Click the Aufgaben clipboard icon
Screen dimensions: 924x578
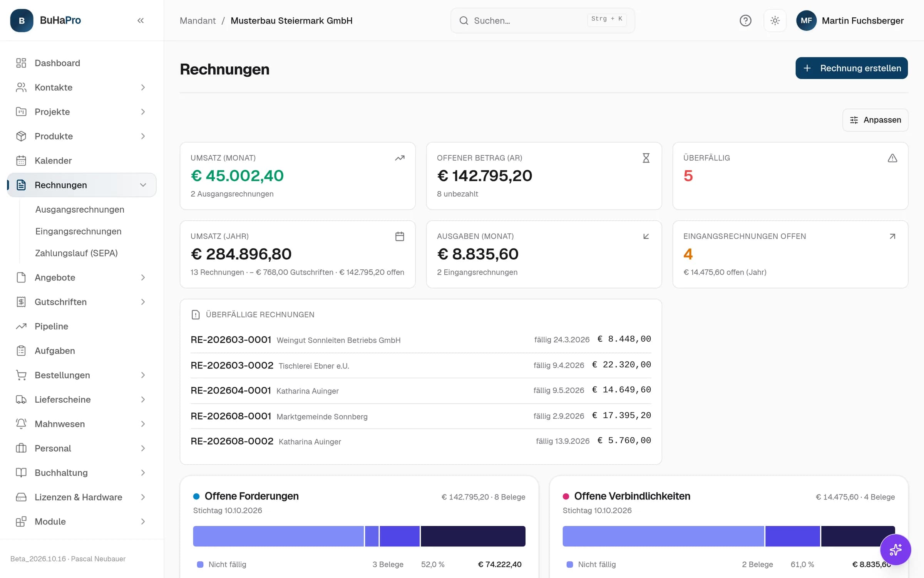pyautogui.click(x=21, y=351)
